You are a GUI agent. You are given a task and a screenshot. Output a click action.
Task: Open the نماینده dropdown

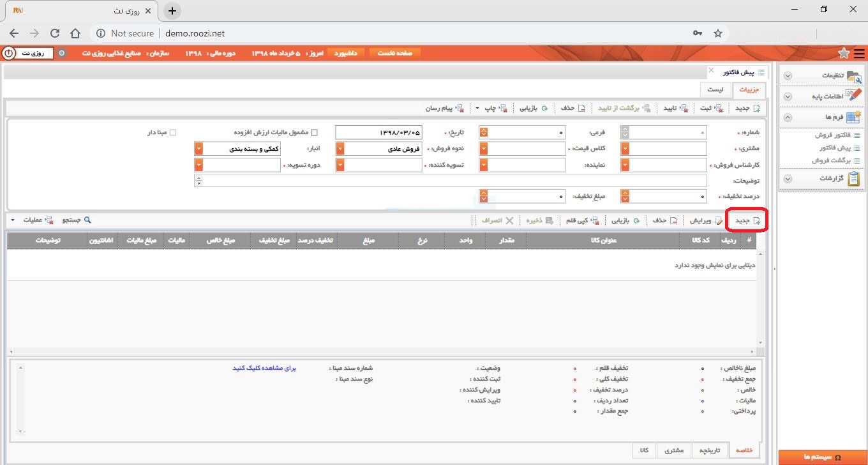(x=484, y=165)
